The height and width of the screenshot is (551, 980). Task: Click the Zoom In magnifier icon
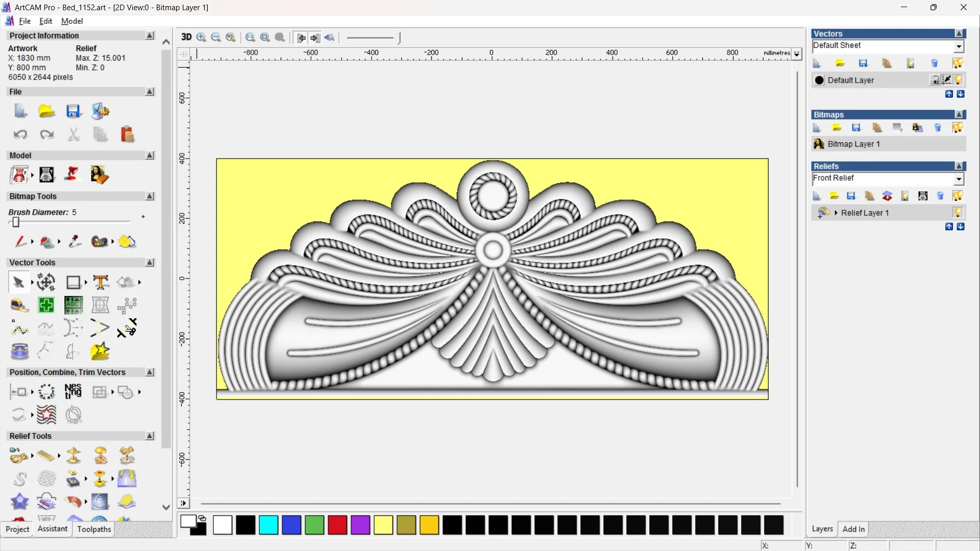[202, 37]
